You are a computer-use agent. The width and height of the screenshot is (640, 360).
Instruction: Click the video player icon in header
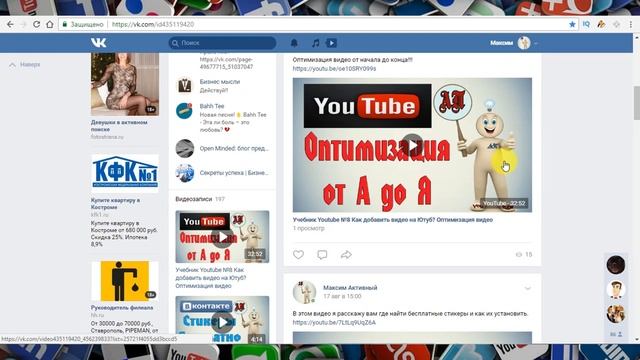point(331,43)
